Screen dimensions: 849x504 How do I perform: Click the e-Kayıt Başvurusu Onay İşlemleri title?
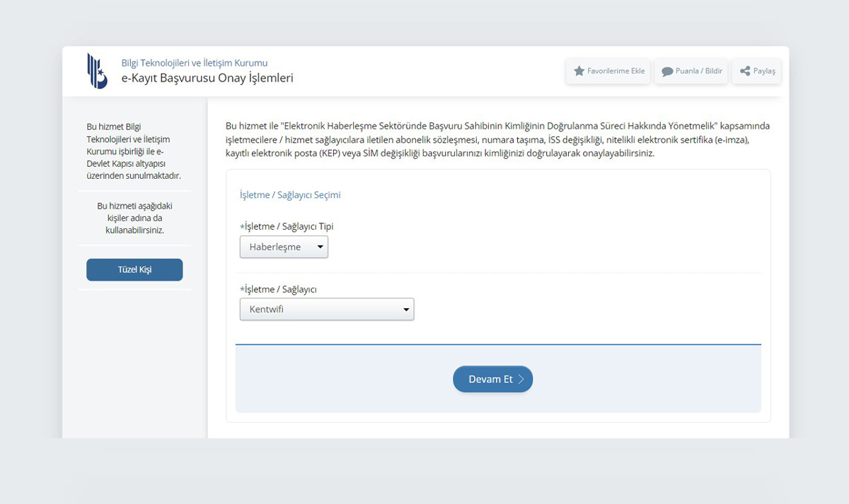207,78
